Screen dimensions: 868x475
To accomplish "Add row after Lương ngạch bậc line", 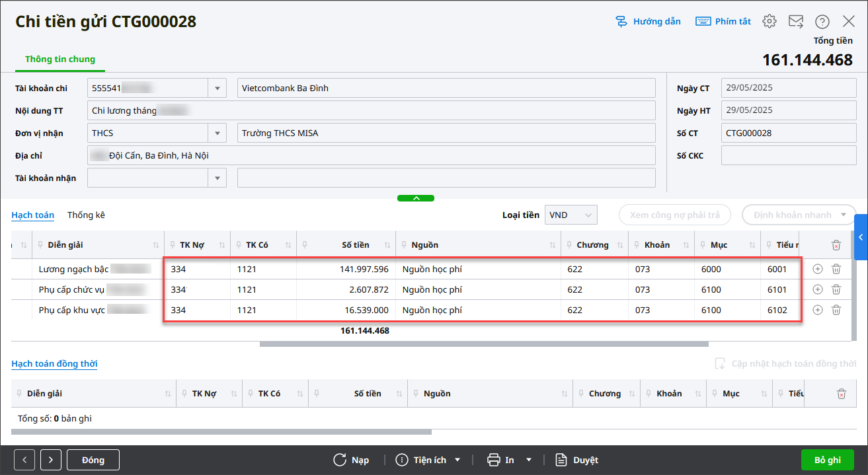I will coord(817,269).
